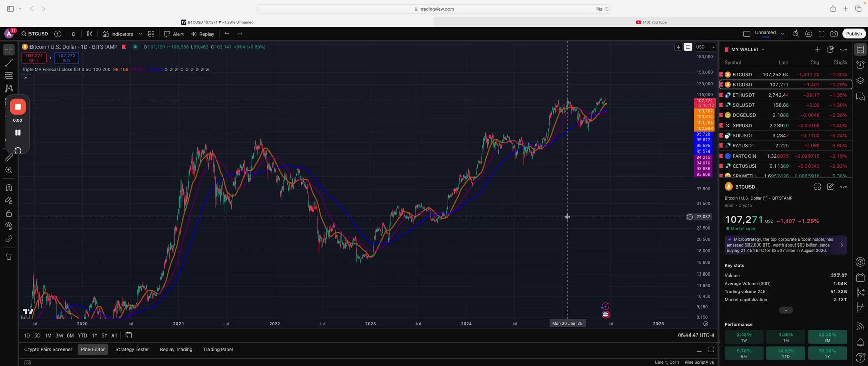The image size is (868, 366).
Task: Collapse the indicator legend chevron
Action: click(x=26, y=78)
